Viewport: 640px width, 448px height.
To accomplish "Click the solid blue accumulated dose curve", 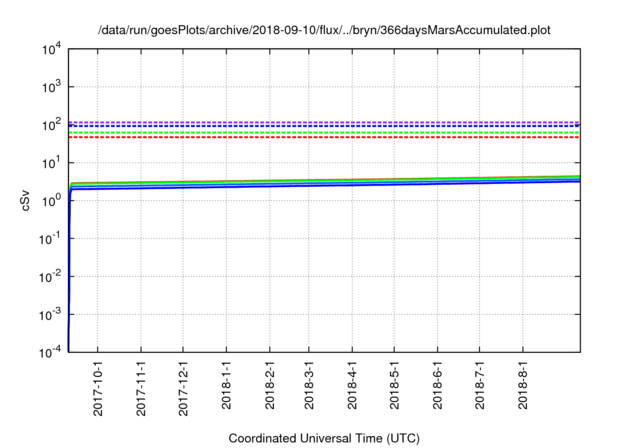I will tap(324, 185).
